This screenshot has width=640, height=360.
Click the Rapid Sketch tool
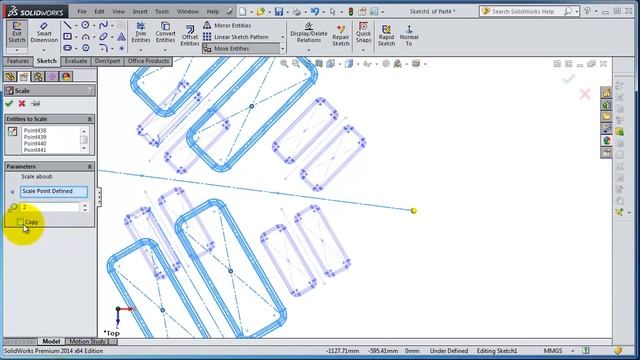click(x=386, y=35)
